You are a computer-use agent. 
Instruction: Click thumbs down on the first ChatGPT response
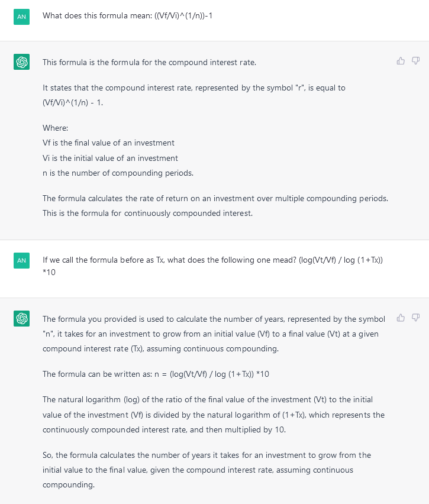(x=415, y=61)
